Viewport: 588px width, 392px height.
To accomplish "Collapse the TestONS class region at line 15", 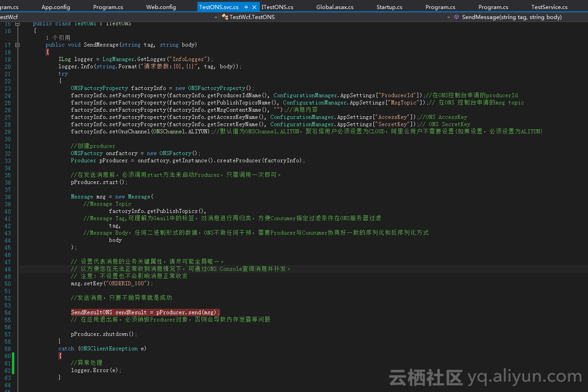I will click(17, 24).
